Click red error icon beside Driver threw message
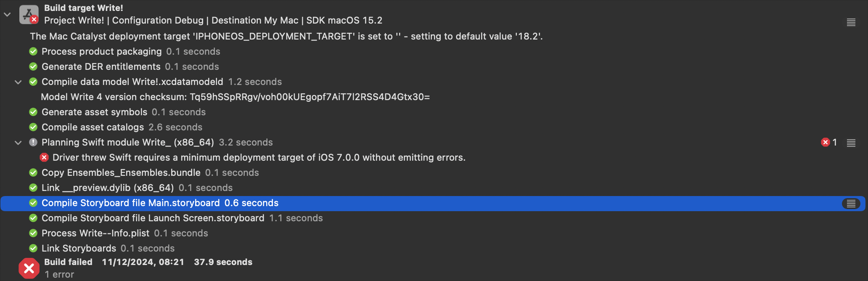This screenshot has height=281, width=868. point(44,157)
